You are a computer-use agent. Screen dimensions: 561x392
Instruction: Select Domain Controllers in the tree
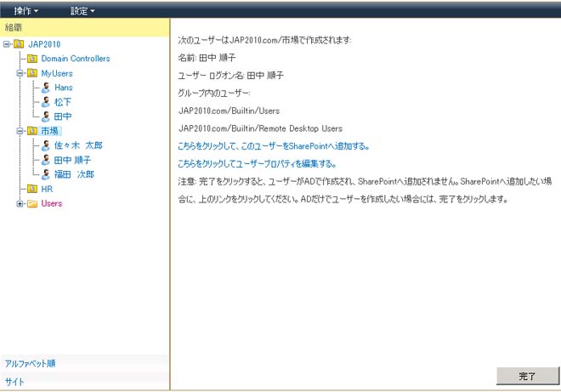tap(76, 59)
